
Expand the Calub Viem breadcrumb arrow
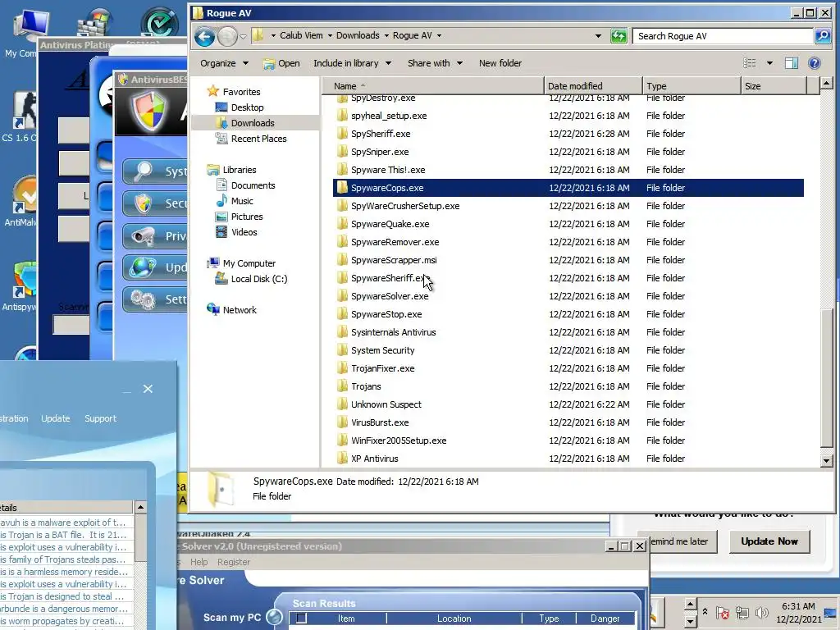tap(330, 35)
